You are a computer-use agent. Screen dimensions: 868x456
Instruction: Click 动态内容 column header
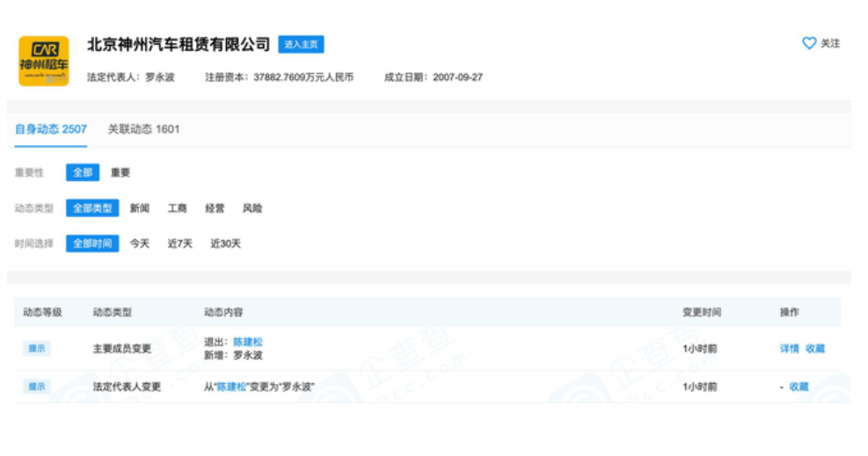coord(223,312)
